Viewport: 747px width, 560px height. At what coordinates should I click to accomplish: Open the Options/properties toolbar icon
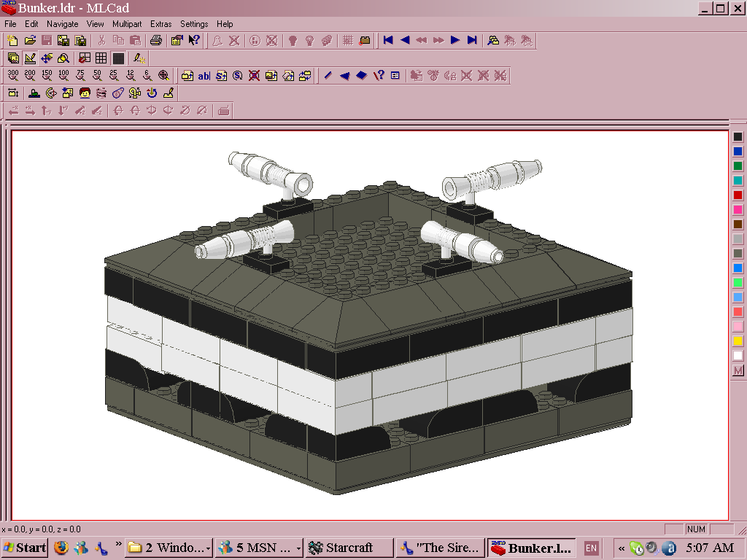pos(177,41)
